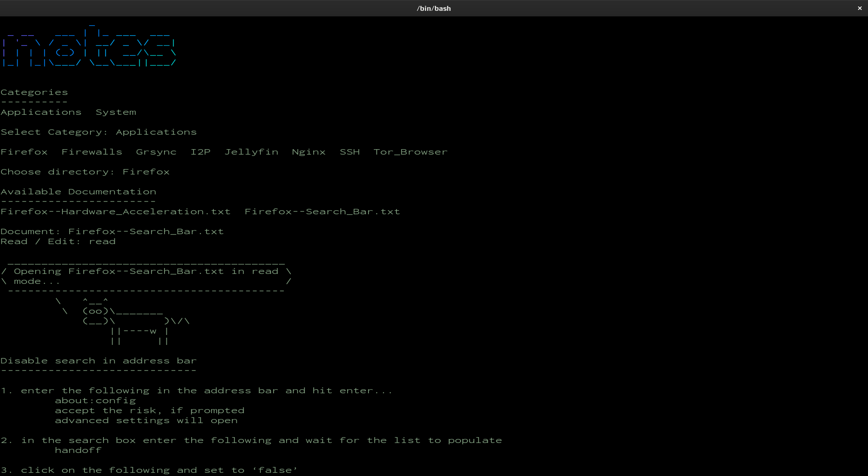Click Firefox--Hardware_Acceleration.txt in the documentation list
868x476 pixels.
coord(115,212)
